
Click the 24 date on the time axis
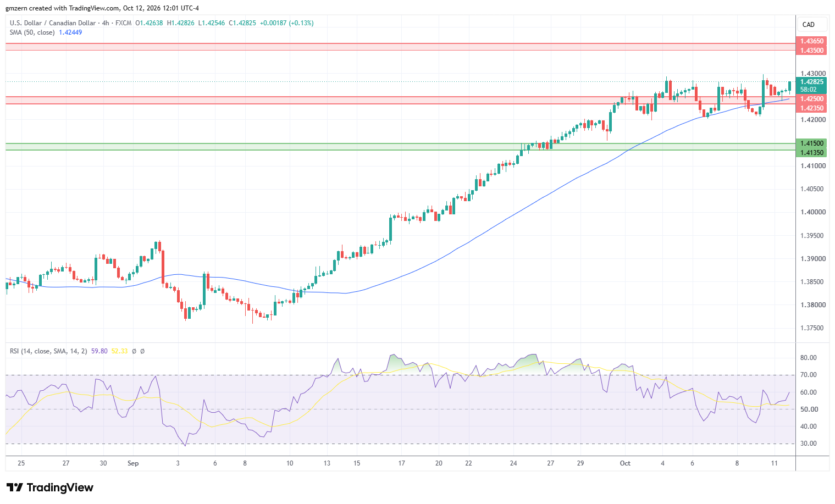[513, 463]
